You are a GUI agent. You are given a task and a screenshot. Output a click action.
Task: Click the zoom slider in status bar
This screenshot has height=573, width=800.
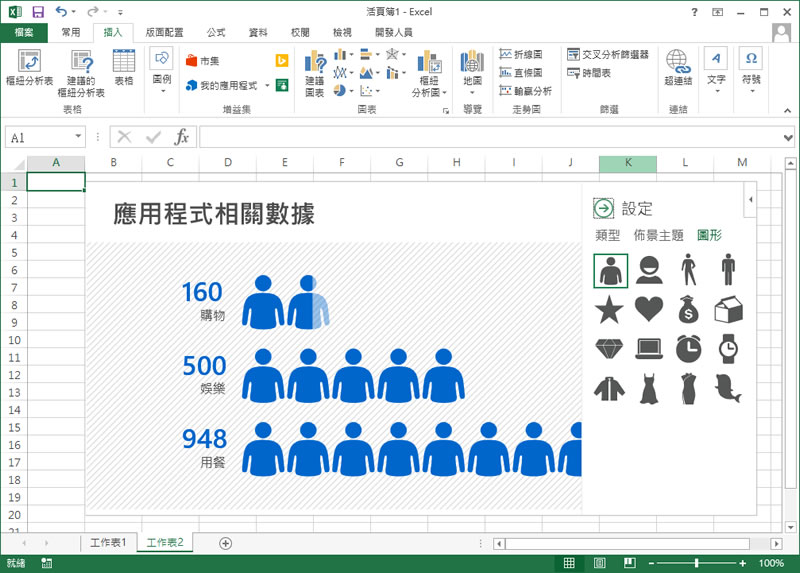697,563
